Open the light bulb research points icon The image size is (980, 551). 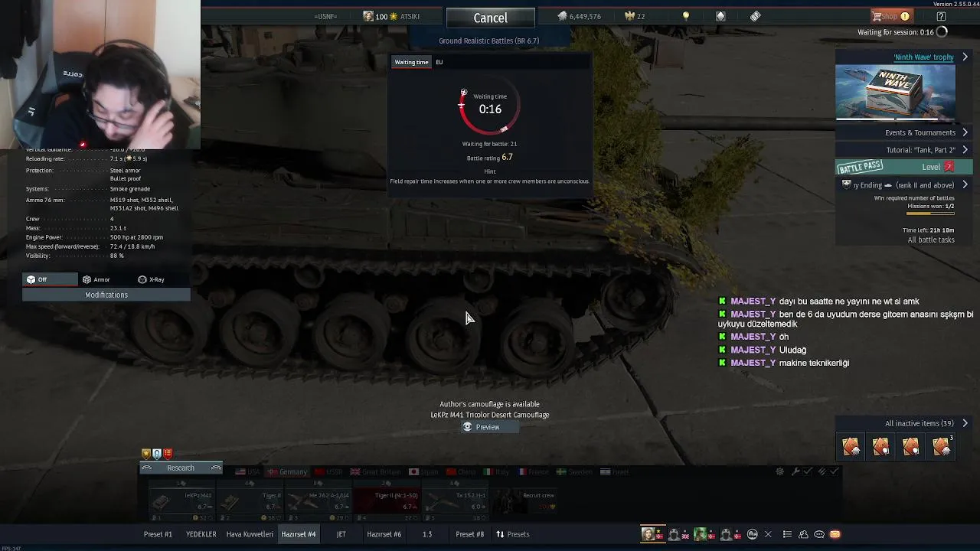tap(686, 16)
